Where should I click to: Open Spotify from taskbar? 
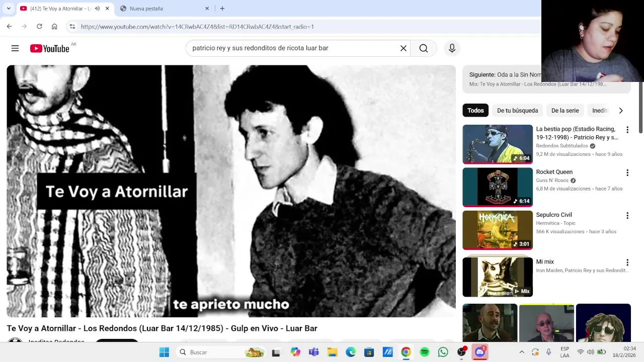pos(424,352)
